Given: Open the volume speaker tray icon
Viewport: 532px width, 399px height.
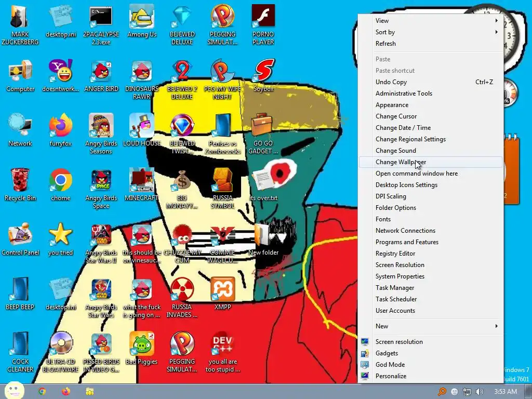Looking at the screenshot, I should [x=479, y=392].
